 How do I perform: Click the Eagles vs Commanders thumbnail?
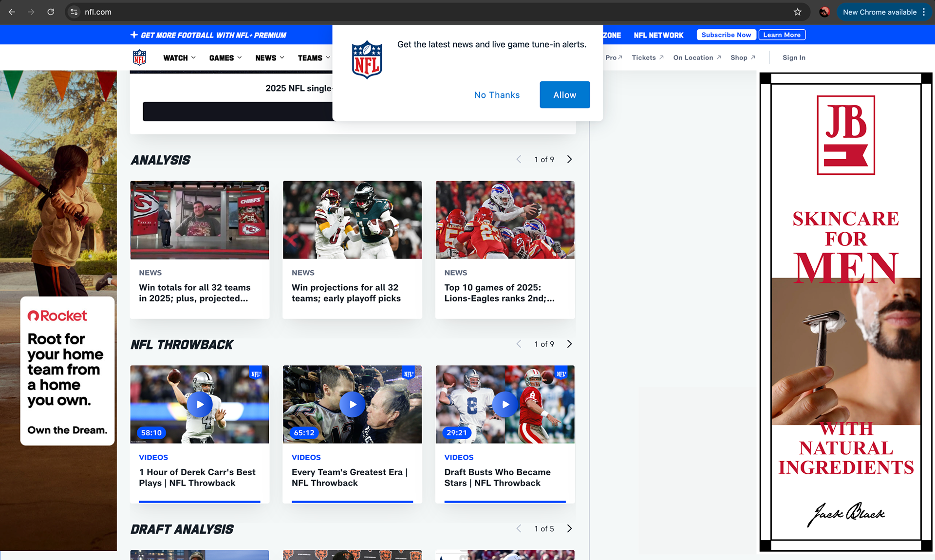352,220
